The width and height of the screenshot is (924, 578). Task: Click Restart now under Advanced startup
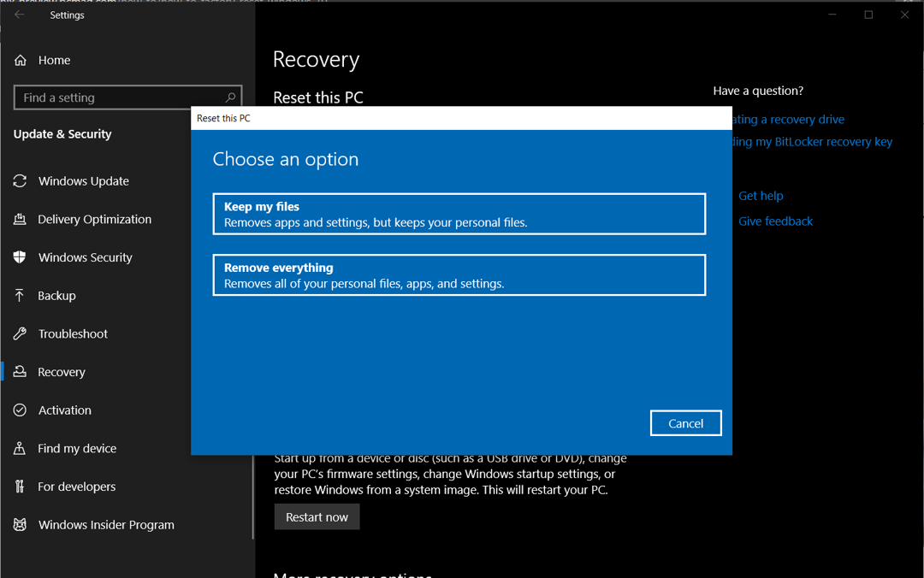tap(317, 516)
